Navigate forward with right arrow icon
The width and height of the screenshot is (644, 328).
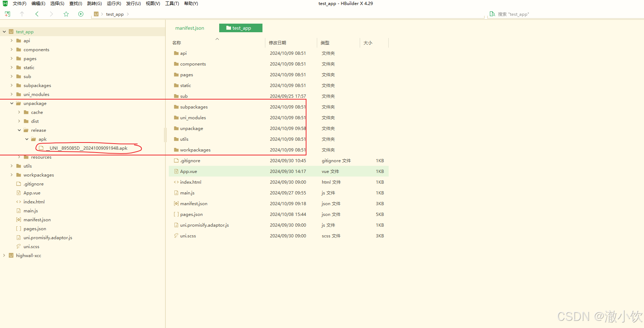pyautogui.click(x=51, y=14)
